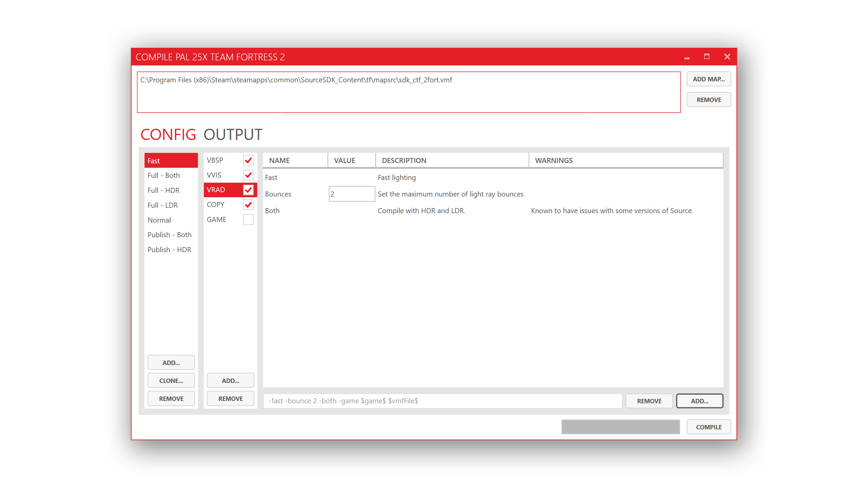Enable the GAME process checkbox
The width and height of the screenshot is (868, 488).
[248, 220]
